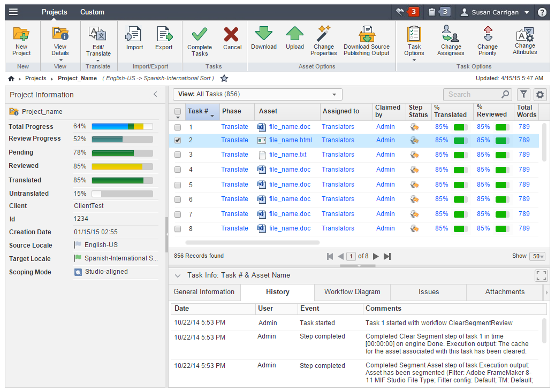
Task: Uncheck the checkbox for task 2
Action: coord(178,140)
